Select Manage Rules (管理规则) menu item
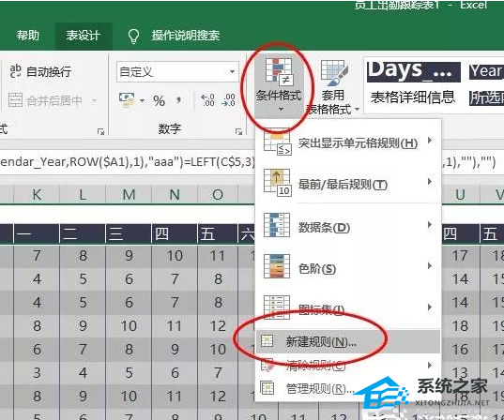The image size is (504, 420). point(348,388)
